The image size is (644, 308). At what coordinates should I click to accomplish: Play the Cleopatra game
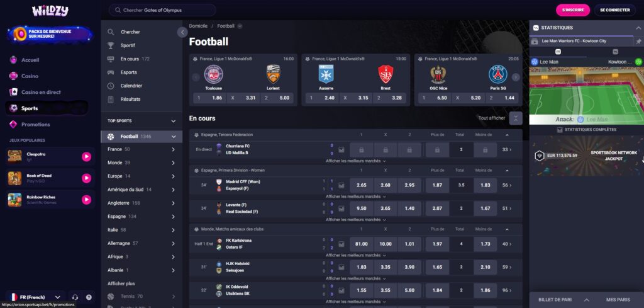pos(86,157)
